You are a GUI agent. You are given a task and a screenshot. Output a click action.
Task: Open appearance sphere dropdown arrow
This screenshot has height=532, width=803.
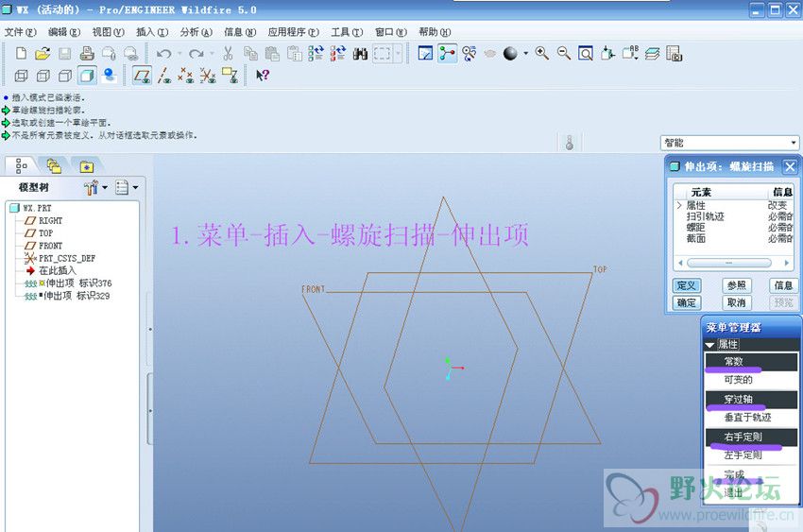525,53
